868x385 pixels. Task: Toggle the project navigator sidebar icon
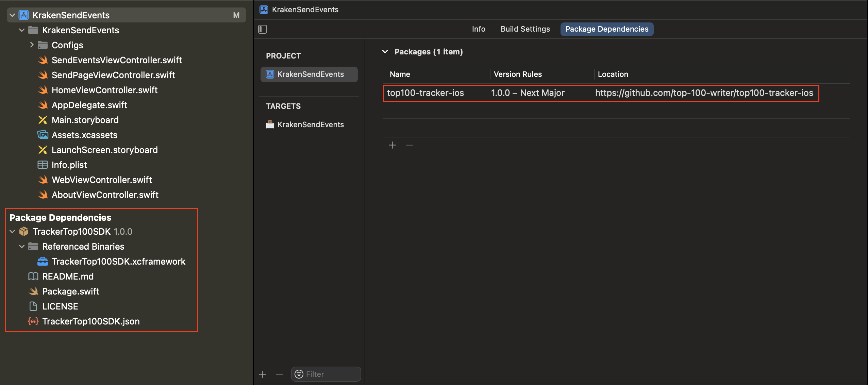pos(263,29)
